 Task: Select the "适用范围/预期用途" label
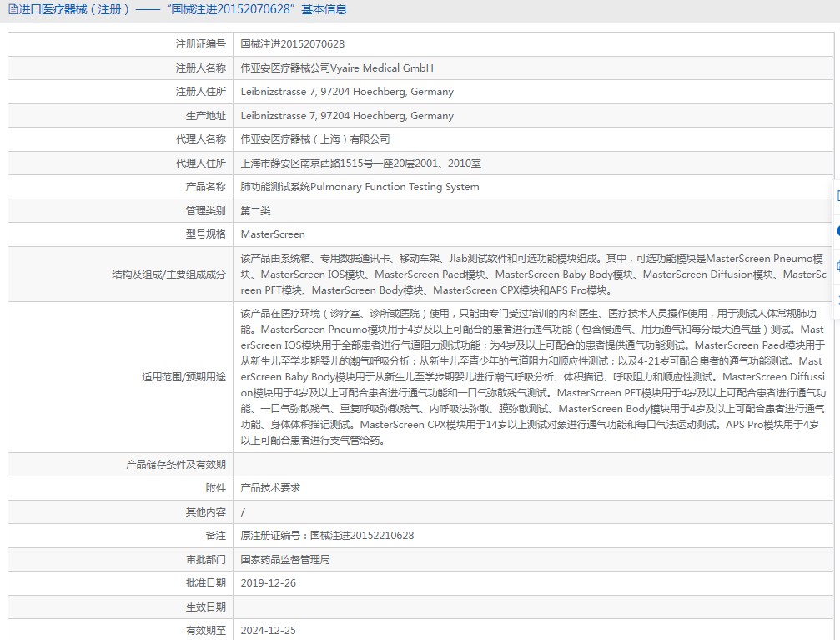[184, 377]
